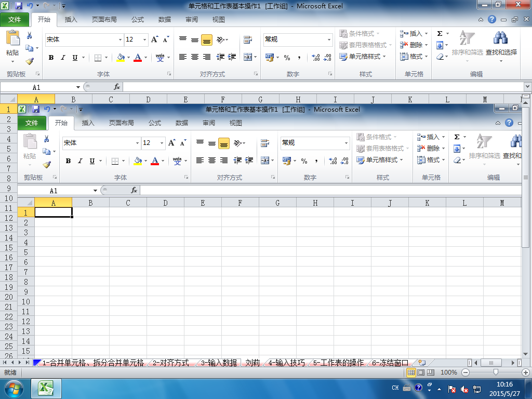The height and width of the screenshot is (399, 532).
Task: Click the zoom slider handle in the status bar
Action: tap(496, 373)
